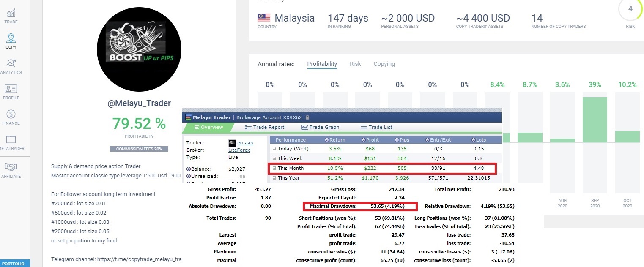Open the Telegram channel link
The width and height of the screenshot is (644, 267).
pos(139,259)
